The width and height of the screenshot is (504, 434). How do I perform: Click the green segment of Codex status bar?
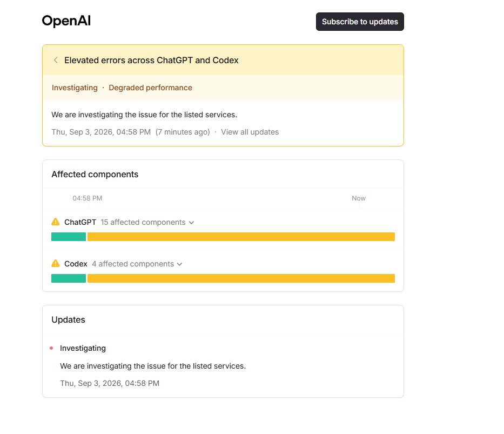(69, 278)
